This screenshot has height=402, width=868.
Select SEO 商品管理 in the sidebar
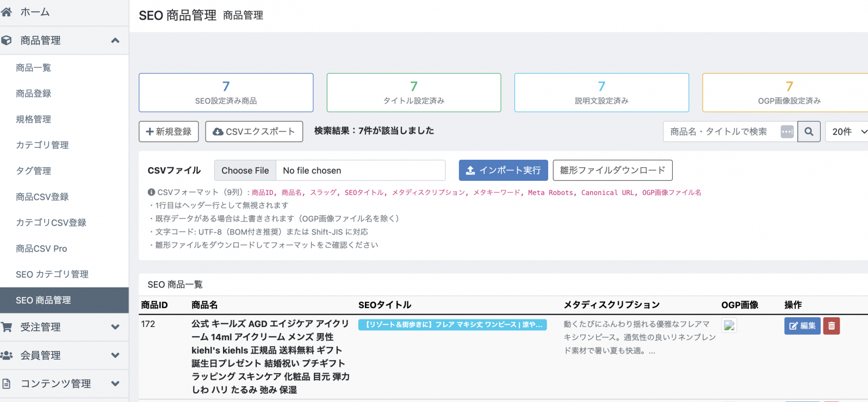tap(64, 300)
